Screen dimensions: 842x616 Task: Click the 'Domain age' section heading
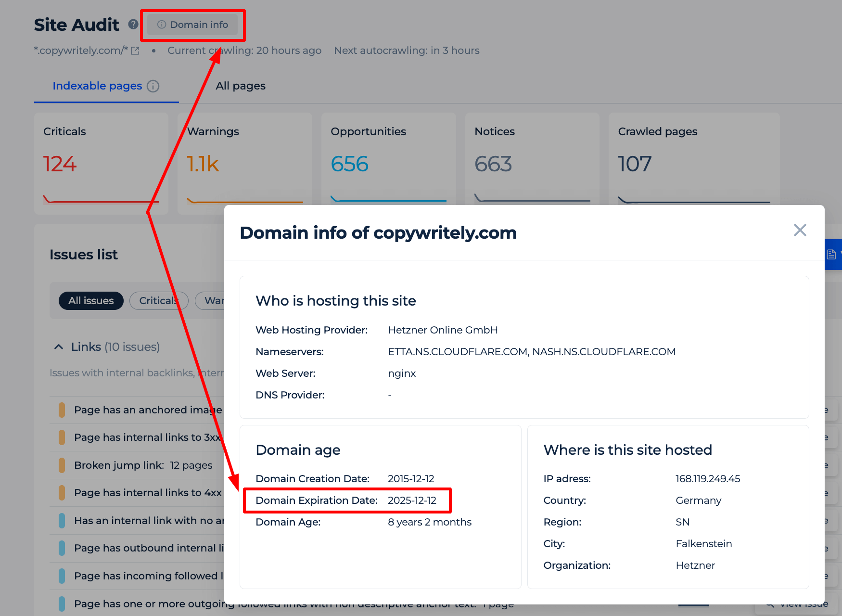point(298,450)
